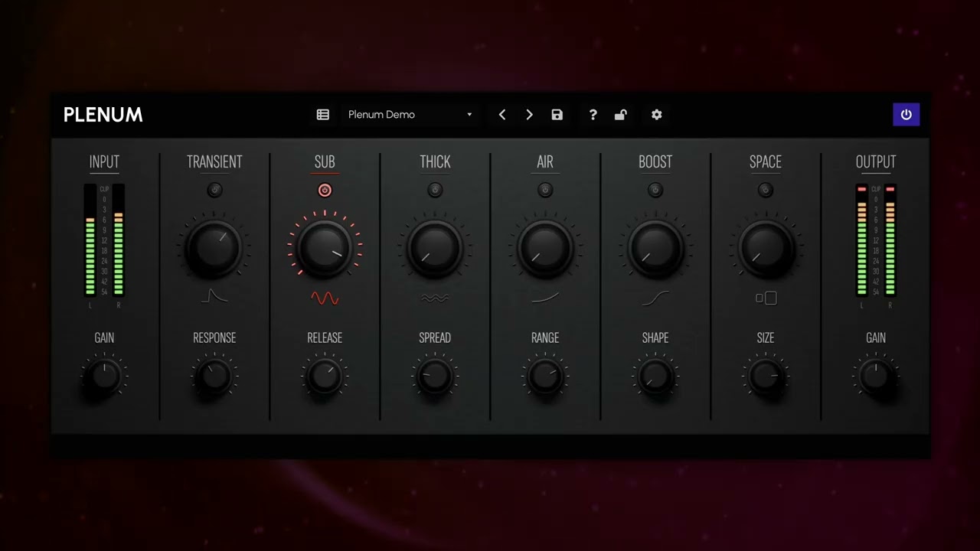Click the SUB section label

(325, 162)
